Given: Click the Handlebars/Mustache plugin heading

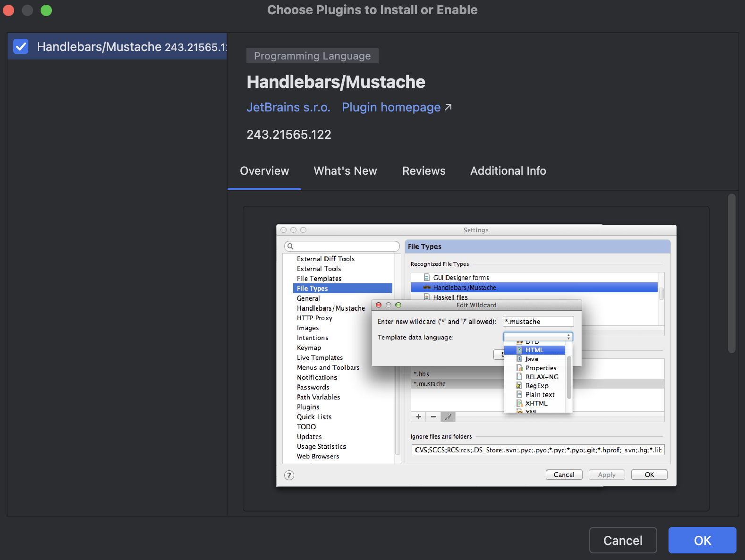Looking at the screenshot, I should tap(336, 82).
